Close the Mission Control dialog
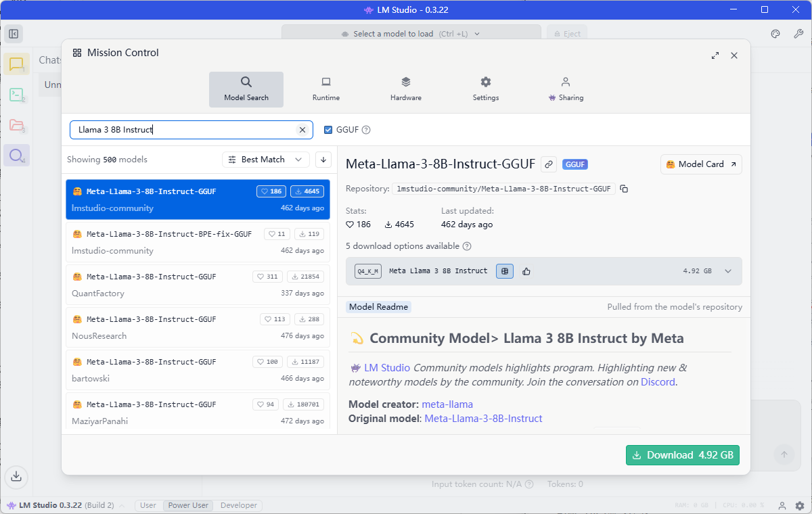 tap(734, 55)
